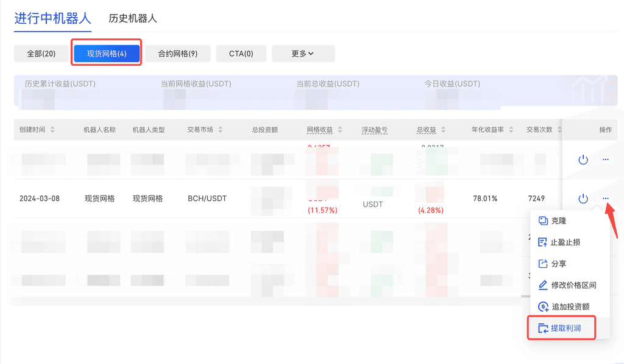Screen dimensions: 624x364
Task: Open the three-dot menu on the first robot row
Action: [605, 159]
